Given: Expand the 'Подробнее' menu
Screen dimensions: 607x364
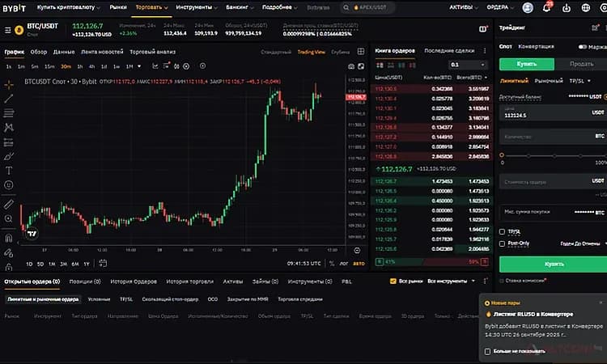Looking at the screenshot, I should [x=279, y=7].
